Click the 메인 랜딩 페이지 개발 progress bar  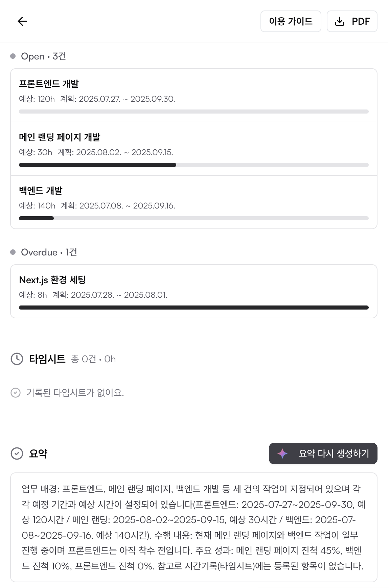[x=193, y=165]
